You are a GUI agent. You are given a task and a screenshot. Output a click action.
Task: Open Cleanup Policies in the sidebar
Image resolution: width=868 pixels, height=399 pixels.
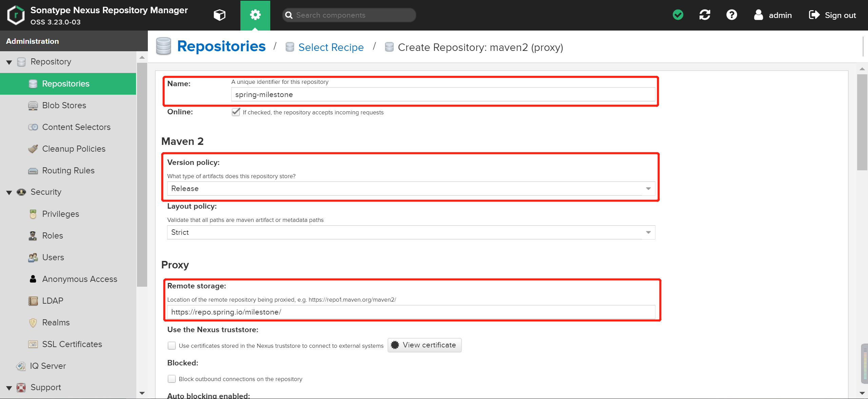pos(74,149)
